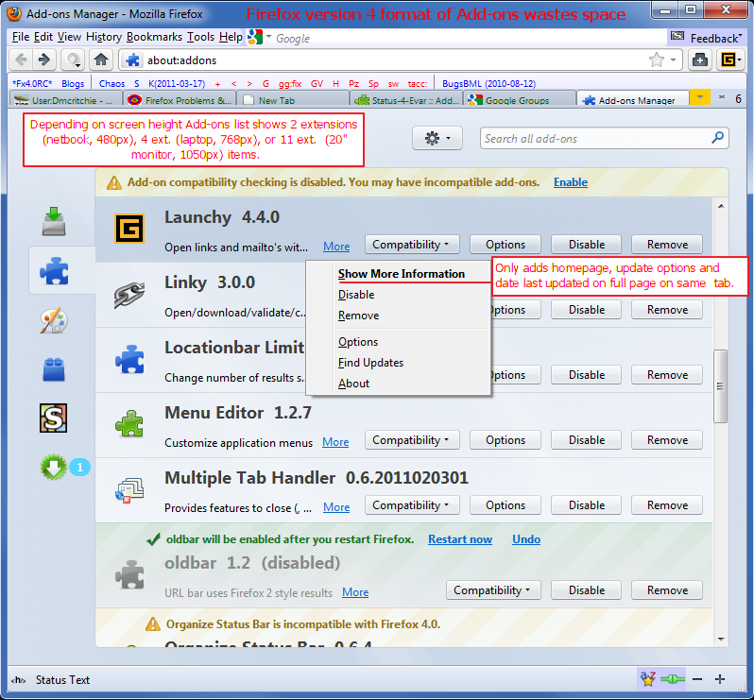
Task: Open Menu Editor Compatibility dropdown
Action: point(412,440)
